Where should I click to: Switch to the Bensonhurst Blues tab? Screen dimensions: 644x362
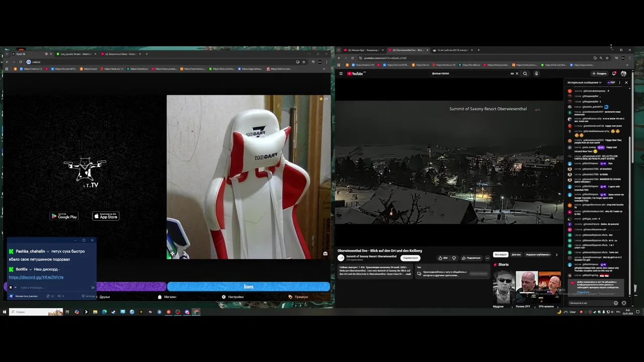tap(120, 54)
